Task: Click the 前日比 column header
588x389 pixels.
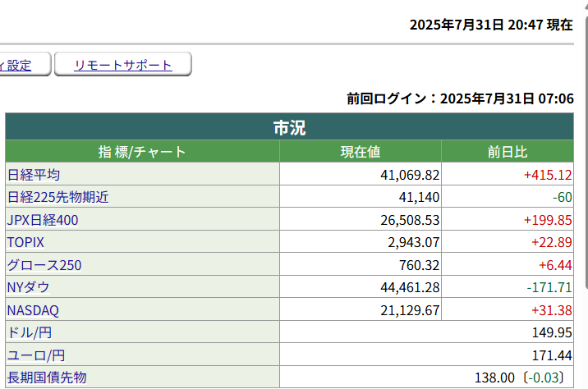Action: point(507,152)
